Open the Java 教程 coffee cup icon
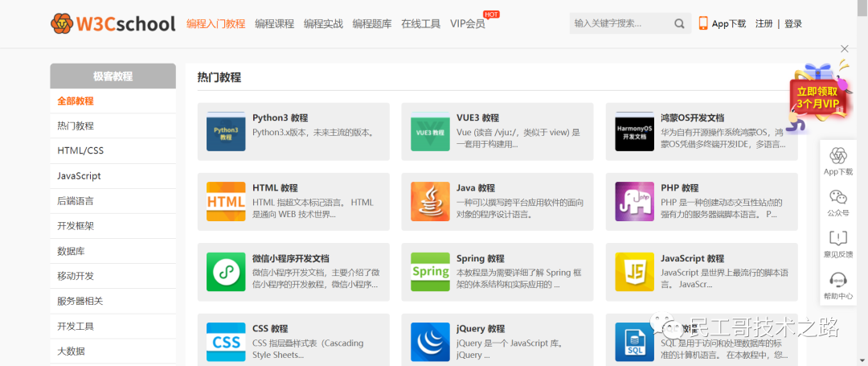 point(430,202)
